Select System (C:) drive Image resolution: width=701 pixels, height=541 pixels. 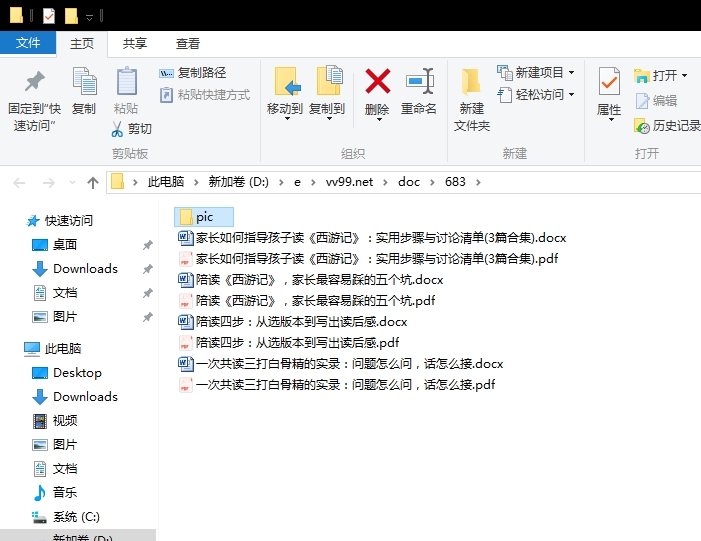point(65,517)
